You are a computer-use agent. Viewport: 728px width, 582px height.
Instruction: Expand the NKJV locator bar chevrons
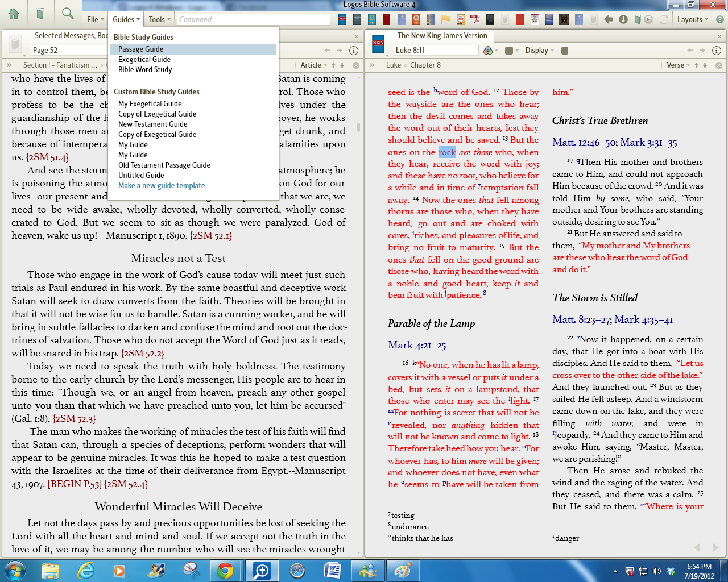point(372,65)
